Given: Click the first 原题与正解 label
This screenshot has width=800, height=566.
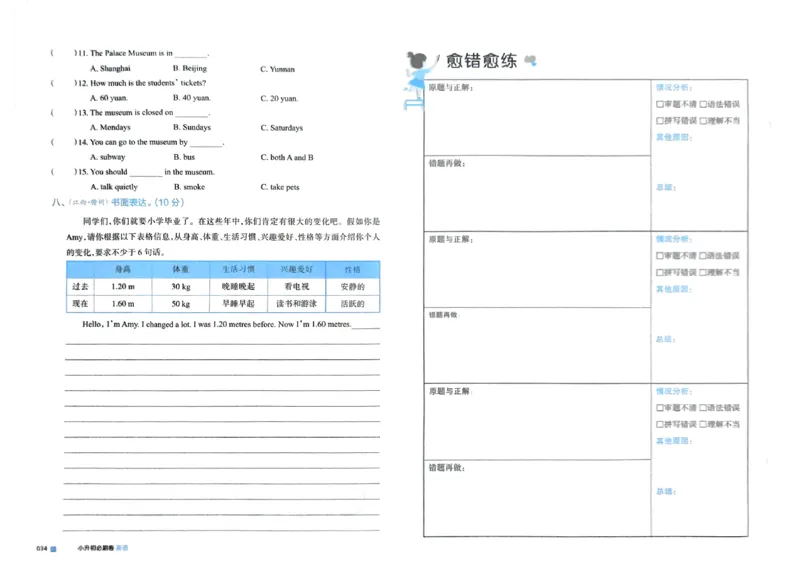Looking at the screenshot, I should [x=451, y=88].
